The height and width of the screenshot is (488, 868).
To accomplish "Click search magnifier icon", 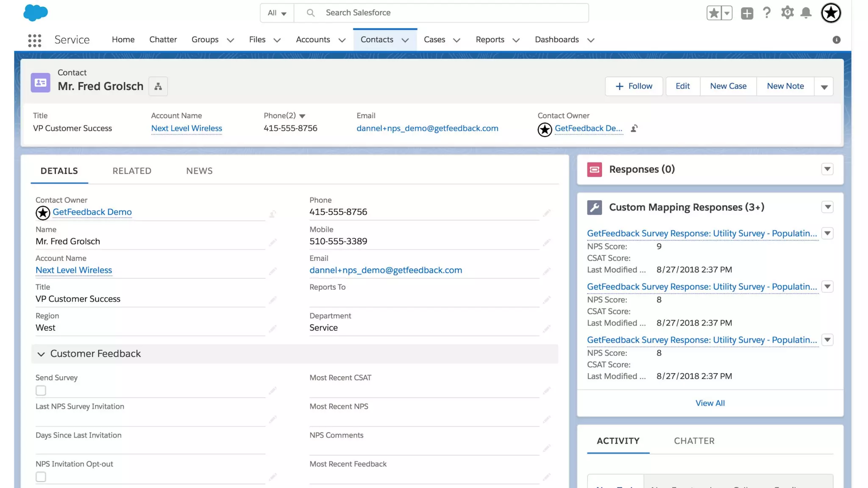I will click(x=311, y=13).
